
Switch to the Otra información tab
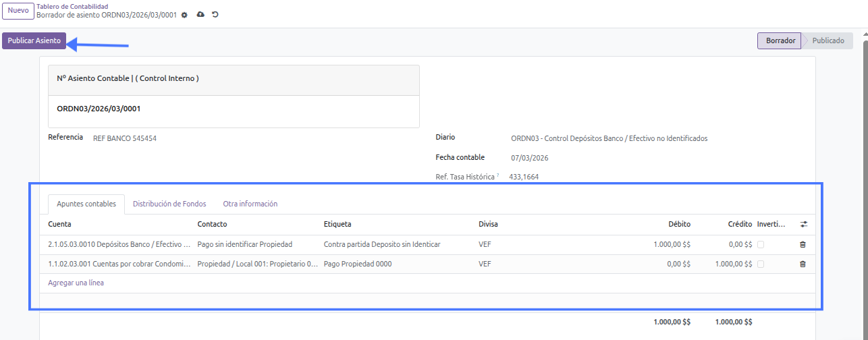point(250,204)
